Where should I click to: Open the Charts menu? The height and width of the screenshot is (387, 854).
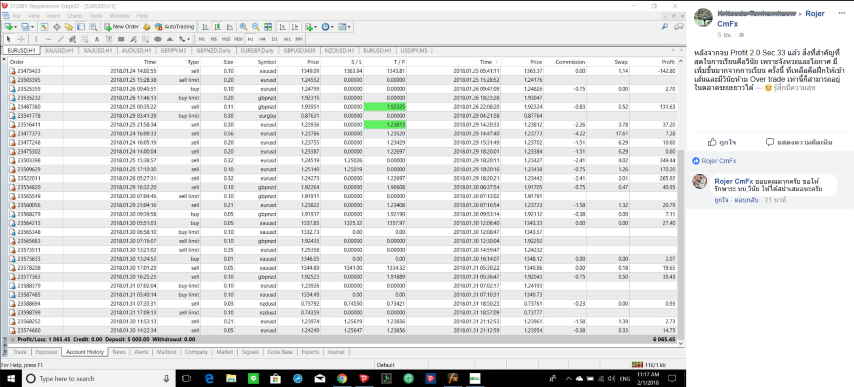click(x=75, y=16)
